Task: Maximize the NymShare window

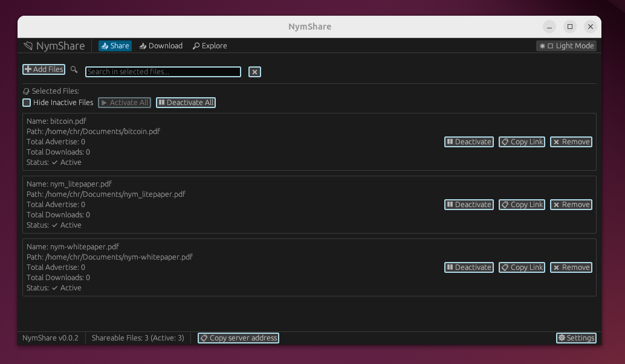Action: point(569,27)
